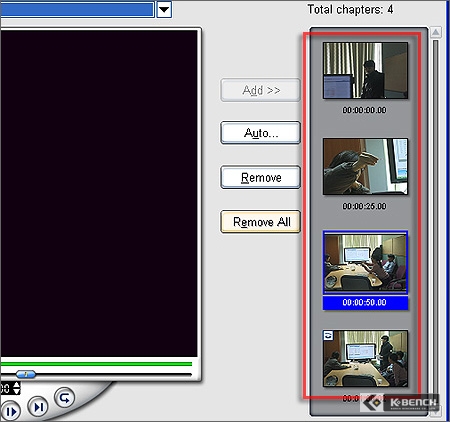Click the next frame step button

(38, 407)
